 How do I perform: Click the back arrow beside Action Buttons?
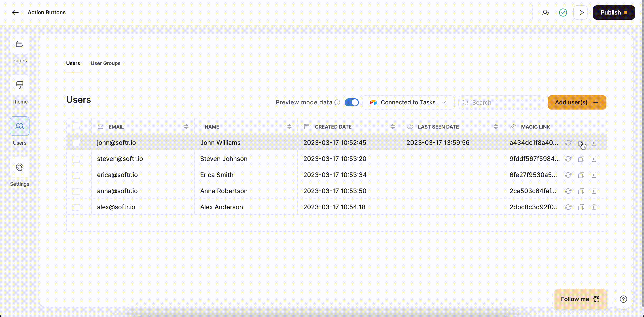[15, 13]
